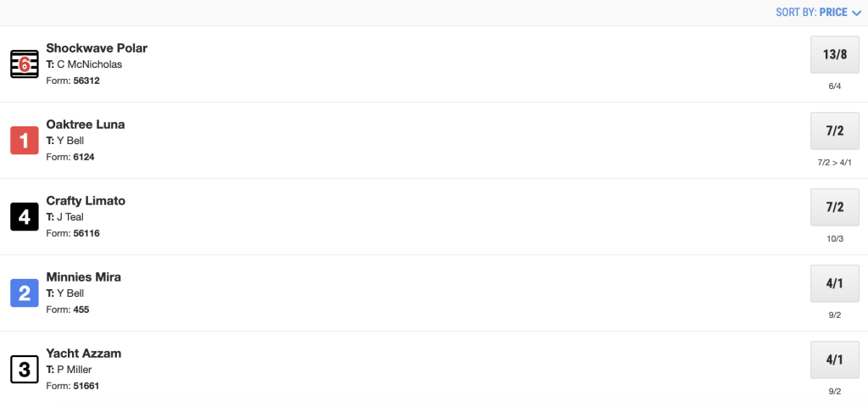Click the chevron next to PRICE
The height and width of the screenshot is (407, 868).
coord(856,14)
